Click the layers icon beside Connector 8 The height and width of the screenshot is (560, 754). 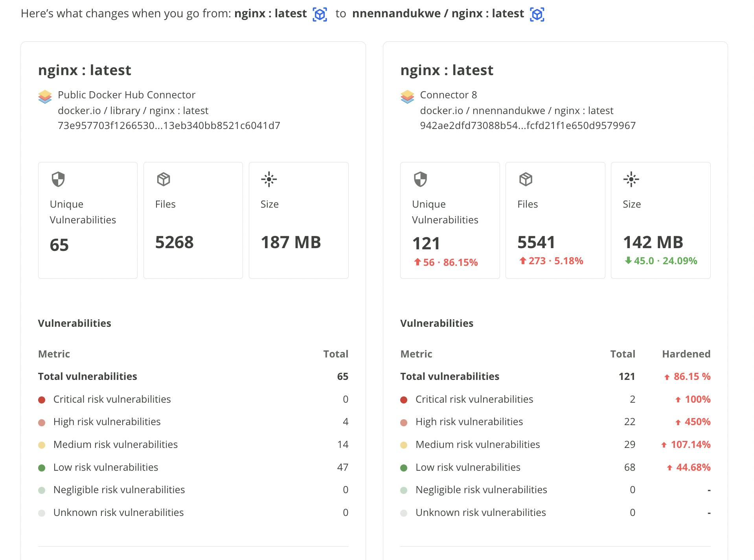tap(407, 96)
